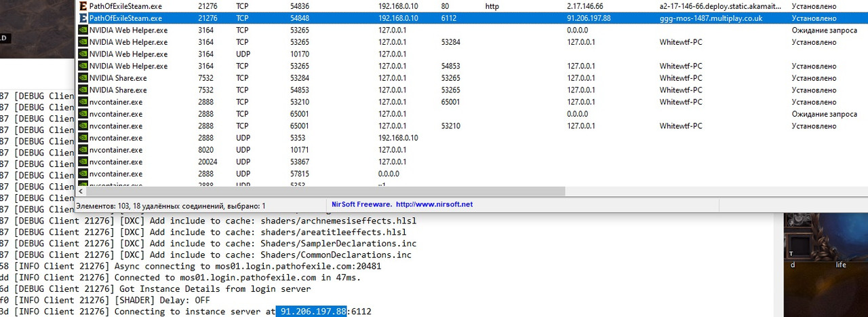Click log line 'Async connecting to mos01.login.pathofexile.com:20481'
The height and width of the screenshot is (317, 868).
(x=191, y=266)
